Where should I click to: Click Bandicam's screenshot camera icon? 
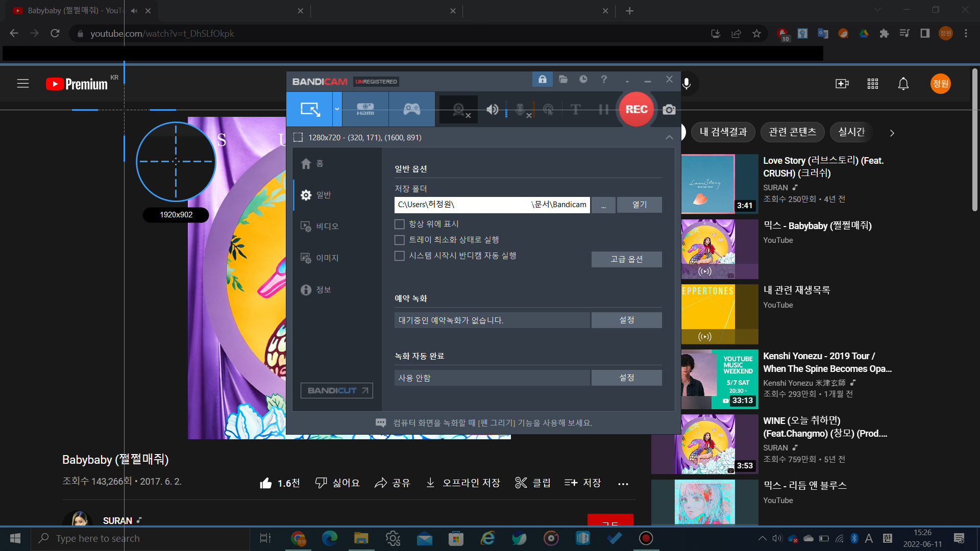pos(669,110)
